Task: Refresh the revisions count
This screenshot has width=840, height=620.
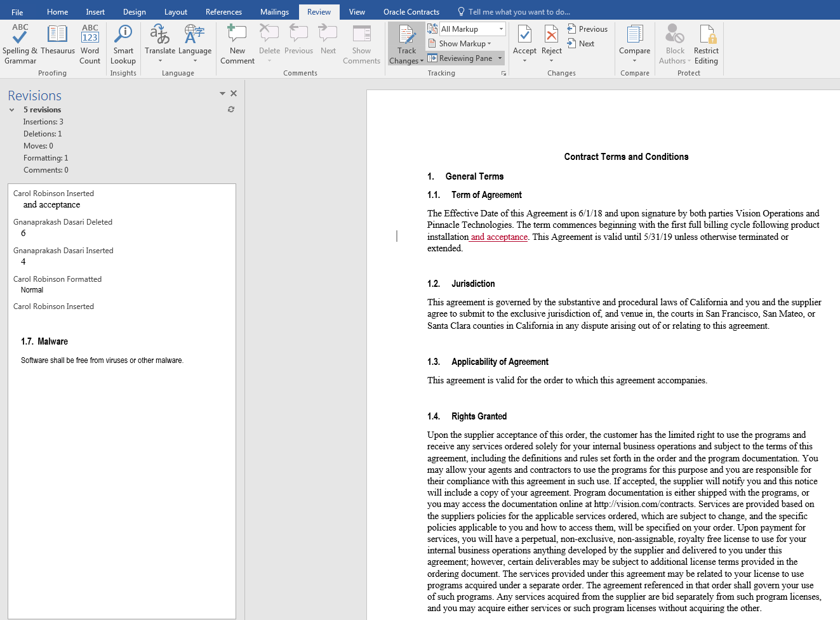Action: 231,109
